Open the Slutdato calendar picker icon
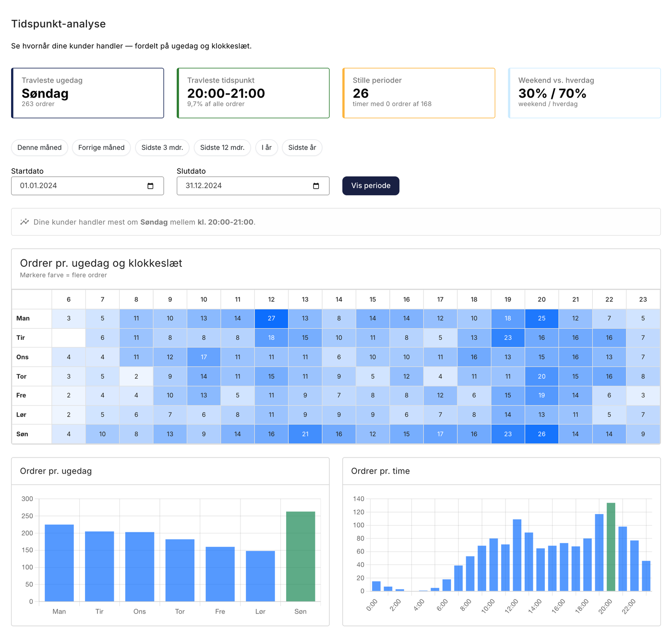The width and height of the screenshot is (672, 637). pyautogui.click(x=316, y=186)
